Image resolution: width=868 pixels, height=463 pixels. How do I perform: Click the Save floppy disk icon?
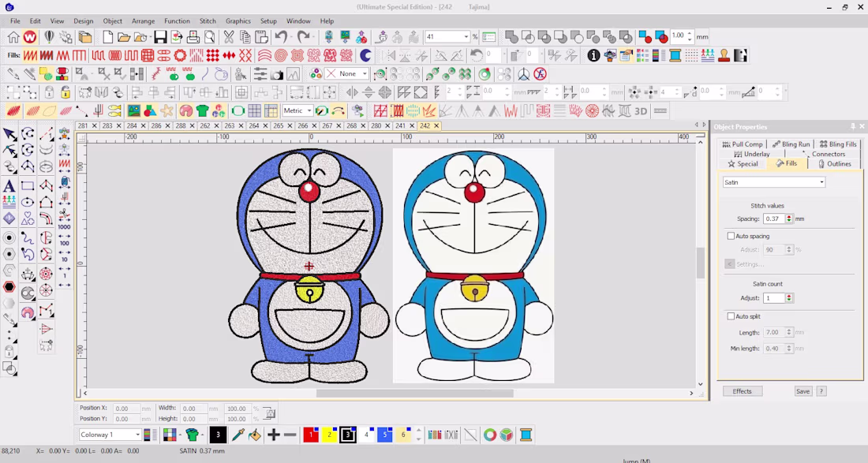coord(160,37)
